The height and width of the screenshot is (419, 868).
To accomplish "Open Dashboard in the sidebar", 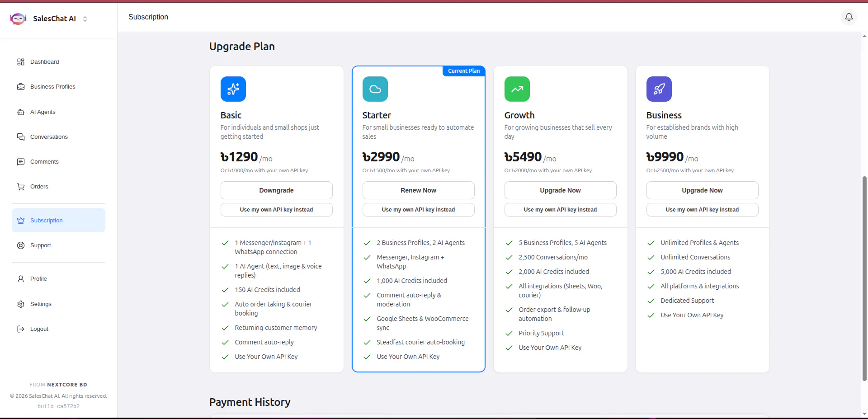I will 58,62.
